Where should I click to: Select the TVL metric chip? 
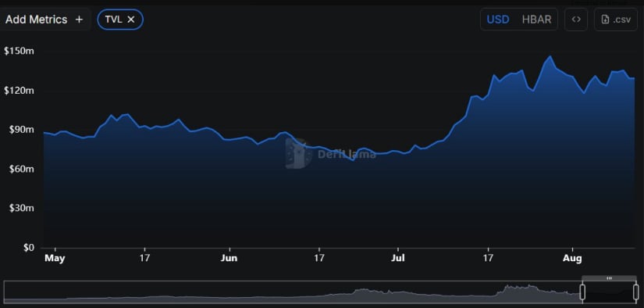tap(120, 20)
